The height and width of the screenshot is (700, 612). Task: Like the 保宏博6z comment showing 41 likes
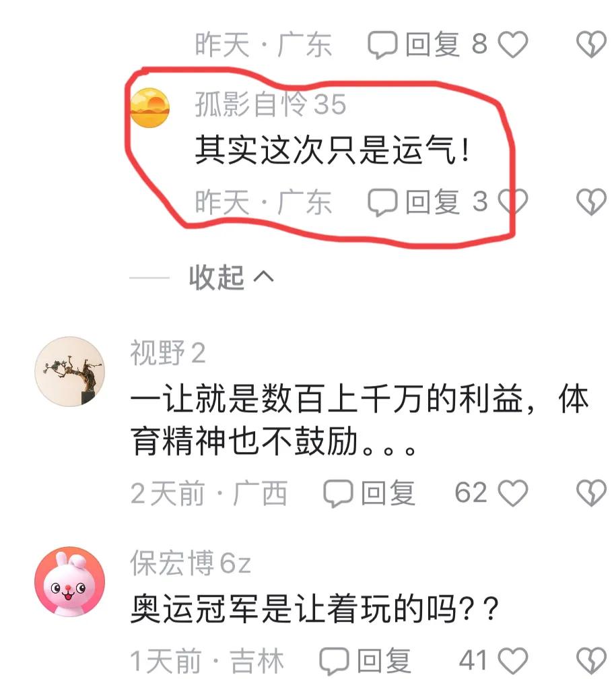512,661
